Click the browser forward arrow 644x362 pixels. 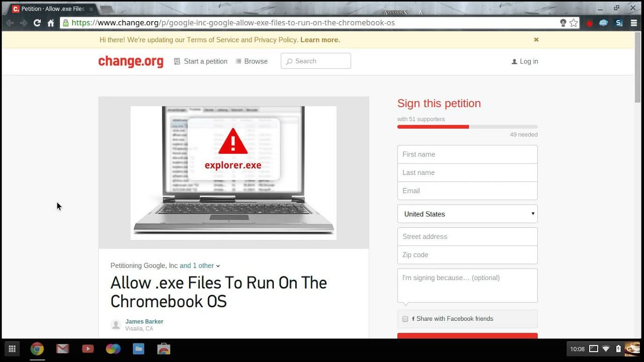click(x=23, y=23)
